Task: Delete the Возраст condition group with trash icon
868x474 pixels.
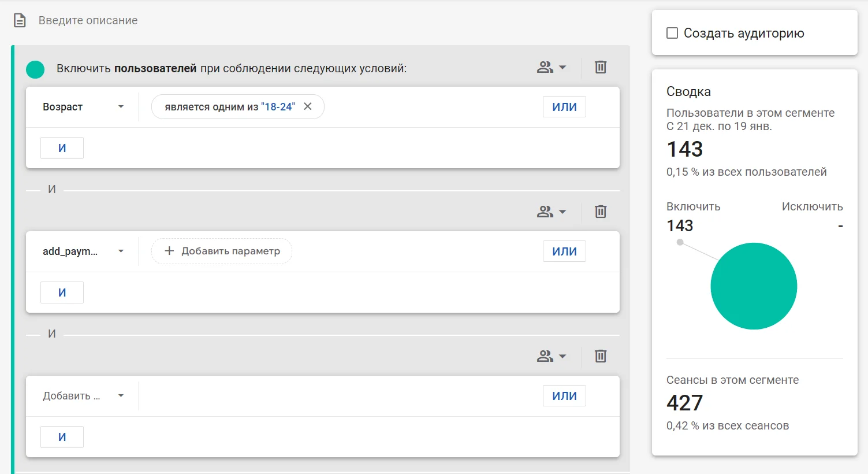Action: tap(601, 67)
